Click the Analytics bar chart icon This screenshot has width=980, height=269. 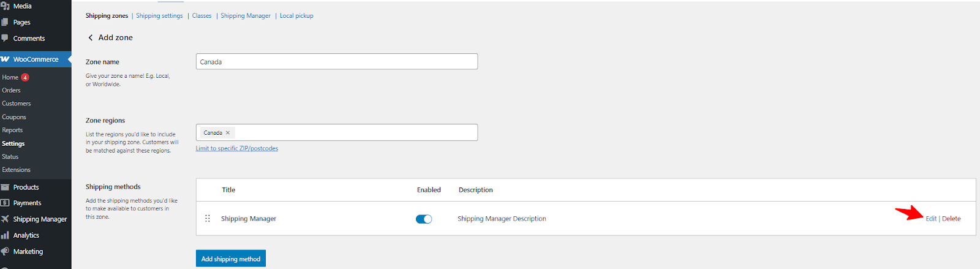(5, 235)
